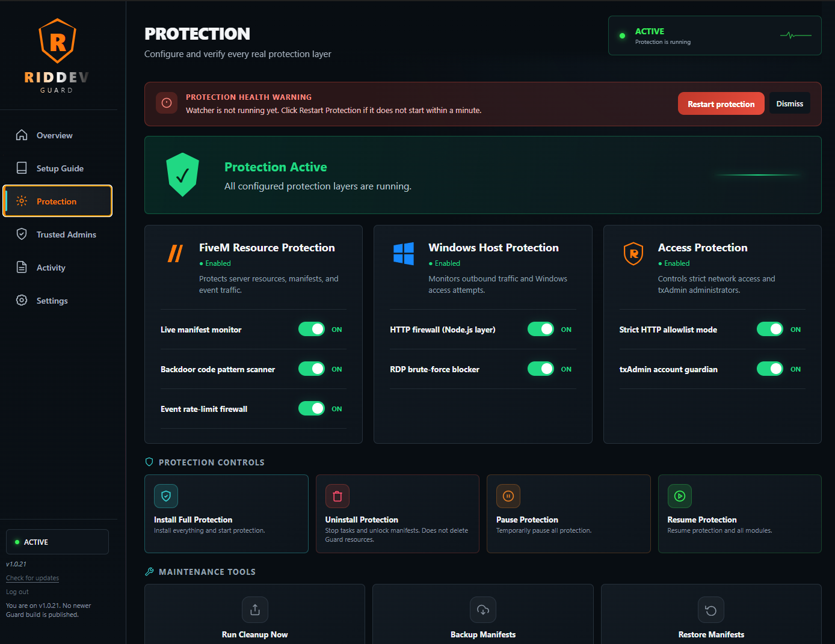Disable HTTP firewall (Node.js layer) switch
This screenshot has height=644, width=835.
541,329
